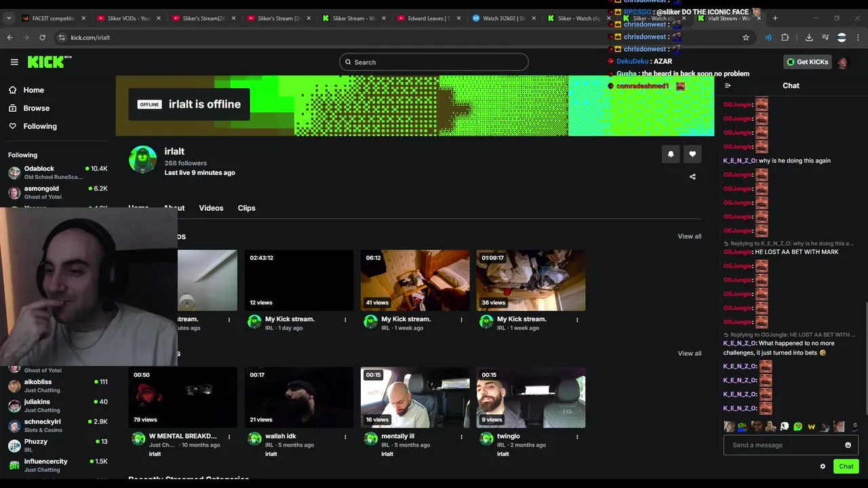
Task: Click the Home icon in sidebar
Action: (12, 89)
